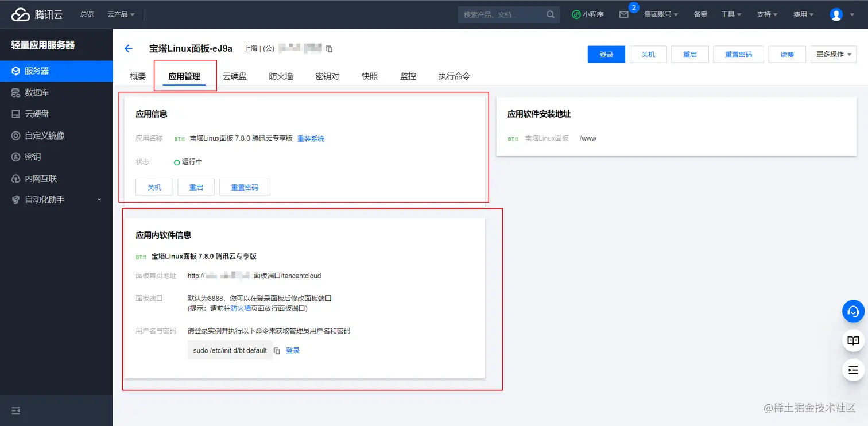Open 费用 dropdown menu

click(x=803, y=14)
